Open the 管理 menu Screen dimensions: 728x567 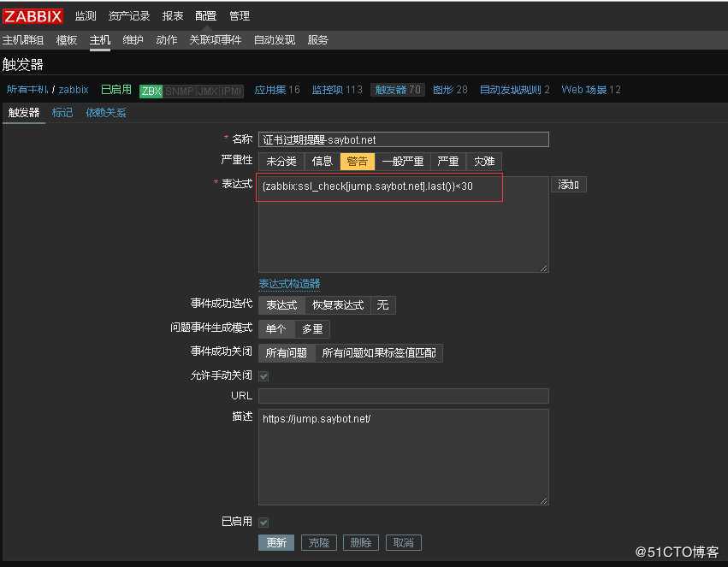click(240, 15)
